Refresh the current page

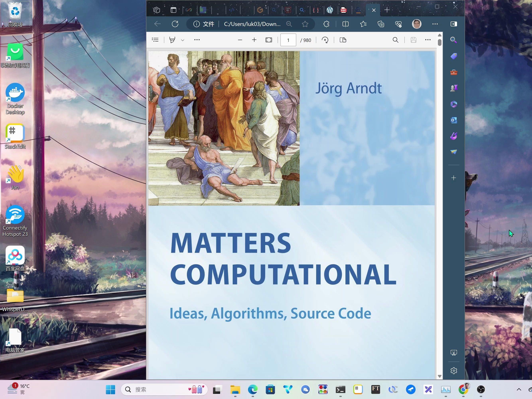(175, 24)
